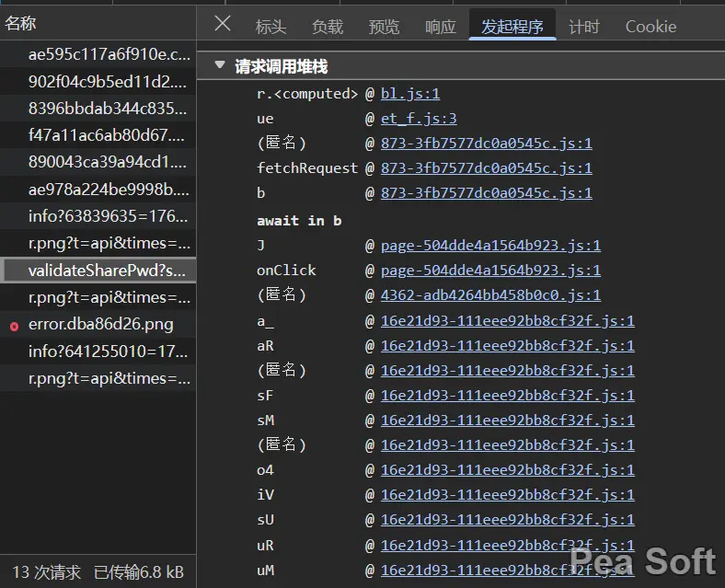Click the ue stack frame name
725x588 pixels.
[265, 119]
